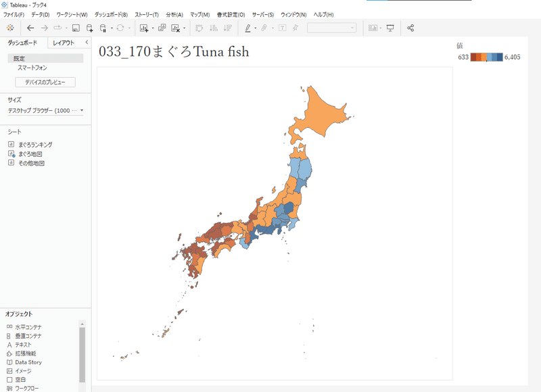The width and height of the screenshot is (541, 392).
Task: Select the イメージ image object
Action: tap(20, 371)
